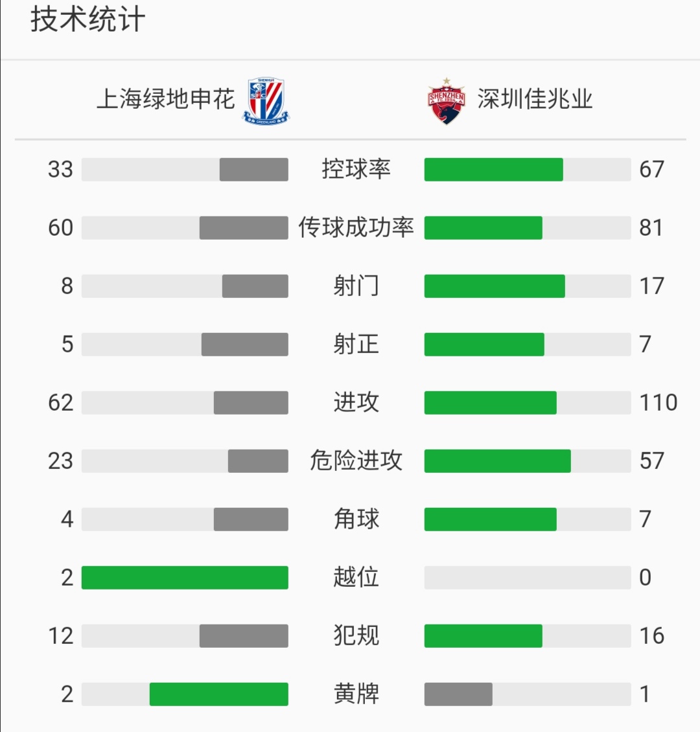The width and height of the screenshot is (700, 732).
Task: Click Shanghai's full green 越位 bar
Action: (x=185, y=578)
